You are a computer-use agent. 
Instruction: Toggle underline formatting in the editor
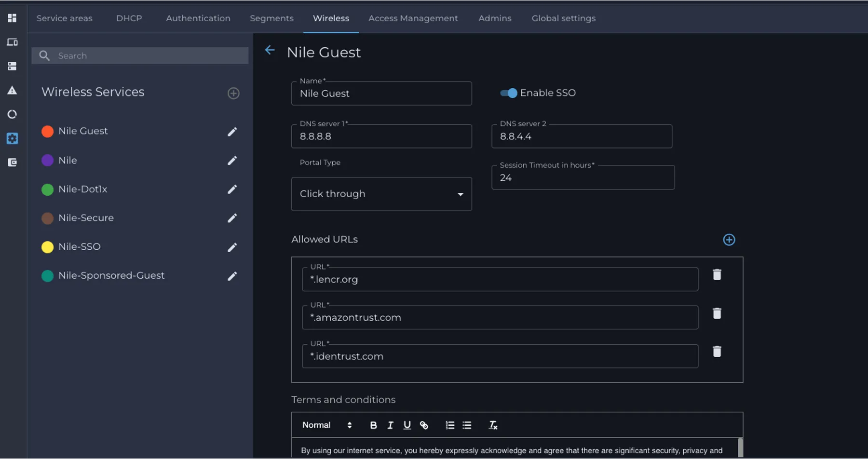click(x=407, y=425)
